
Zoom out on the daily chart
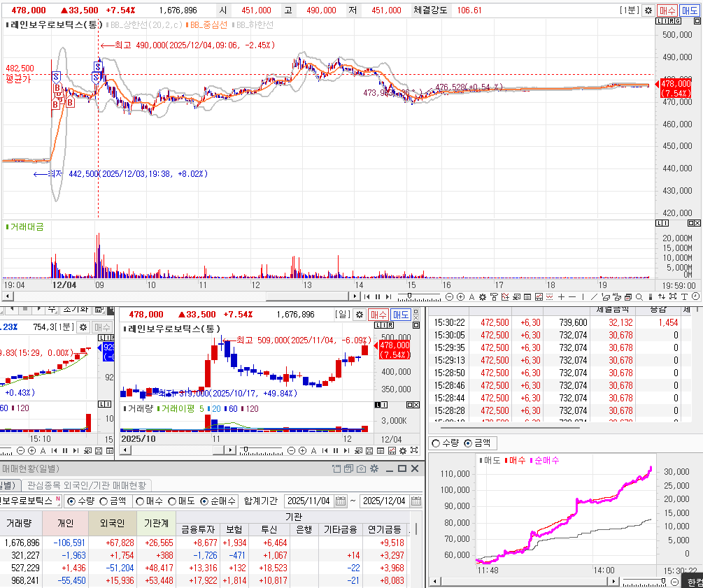pos(292,451)
